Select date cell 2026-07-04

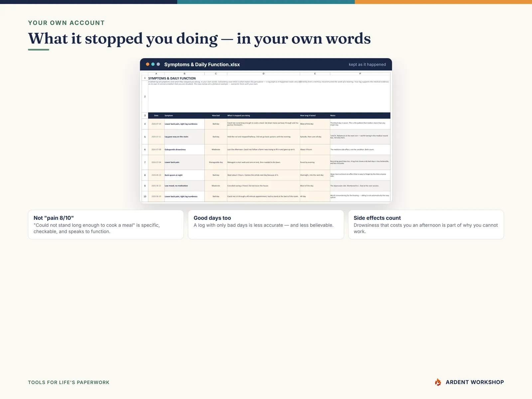156,162
